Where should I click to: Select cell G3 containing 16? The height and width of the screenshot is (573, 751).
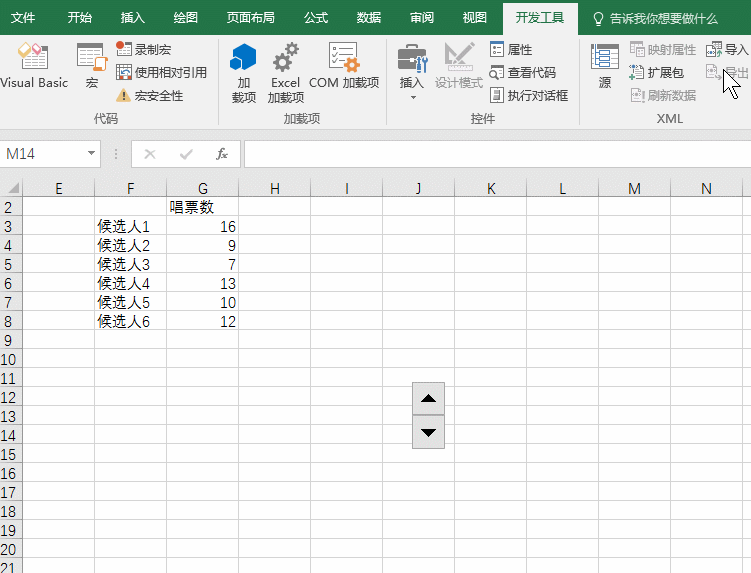203,227
